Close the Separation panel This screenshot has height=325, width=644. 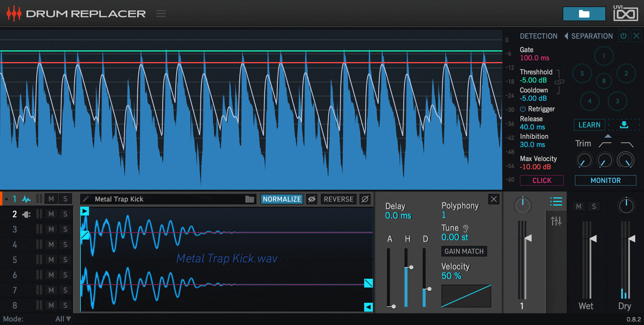tap(636, 36)
